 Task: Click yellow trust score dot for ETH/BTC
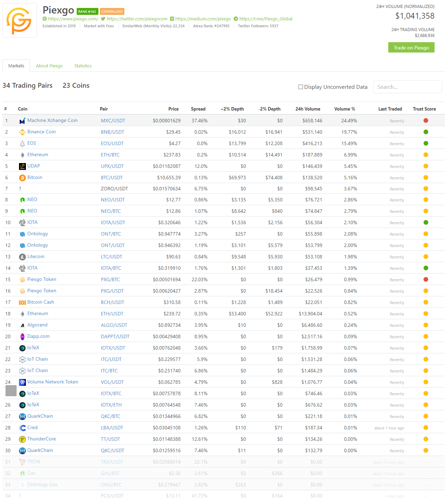(x=426, y=155)
